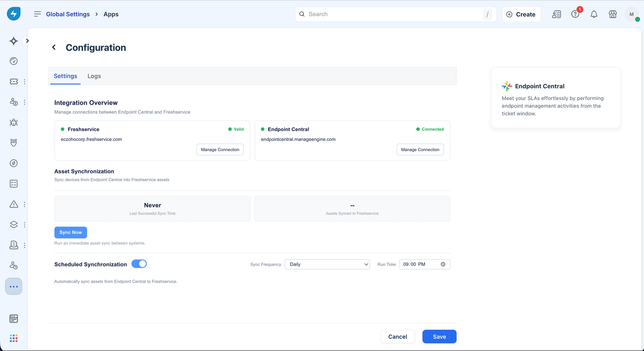Viewport: 644px width, 351px height.
Task: Open the Freddy AI sparkle icon
Action: pyautogui.click(x=13, y=41)
